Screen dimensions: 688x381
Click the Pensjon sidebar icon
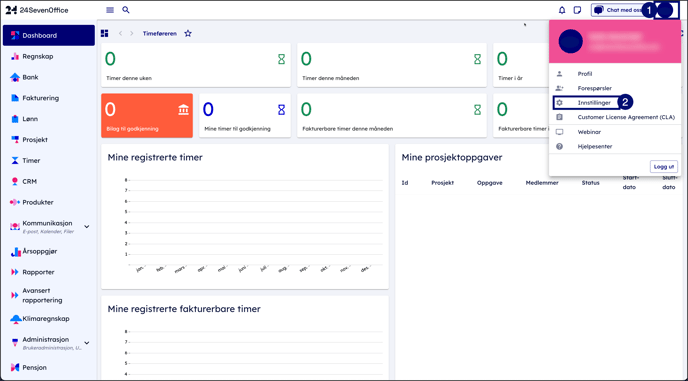[x=15, y=367]
